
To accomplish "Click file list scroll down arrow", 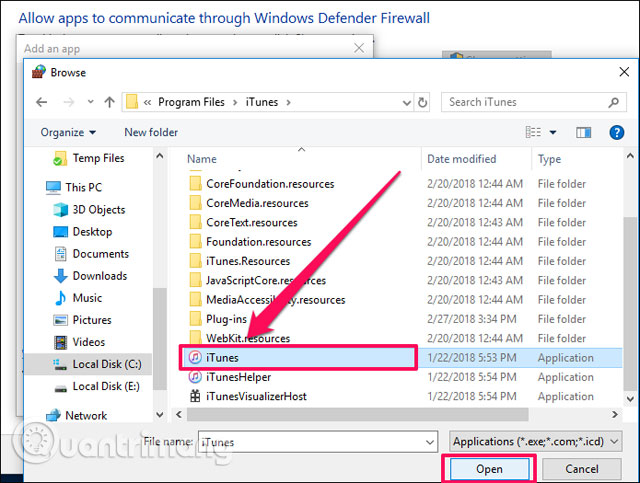I will [630, 398].
